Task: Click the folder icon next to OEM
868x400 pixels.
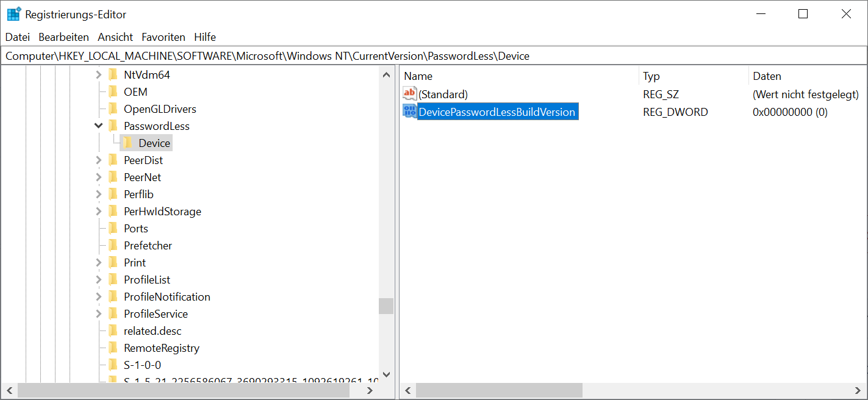Action: point(113,92)
